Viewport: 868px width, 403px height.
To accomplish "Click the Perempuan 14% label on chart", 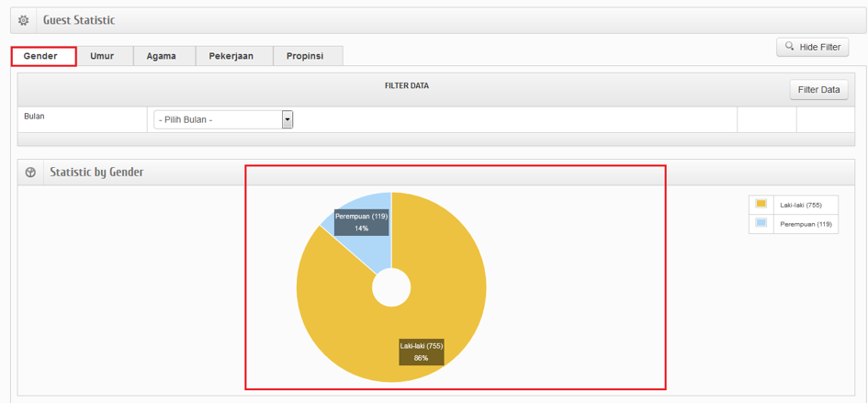I will tap(361, 222).
